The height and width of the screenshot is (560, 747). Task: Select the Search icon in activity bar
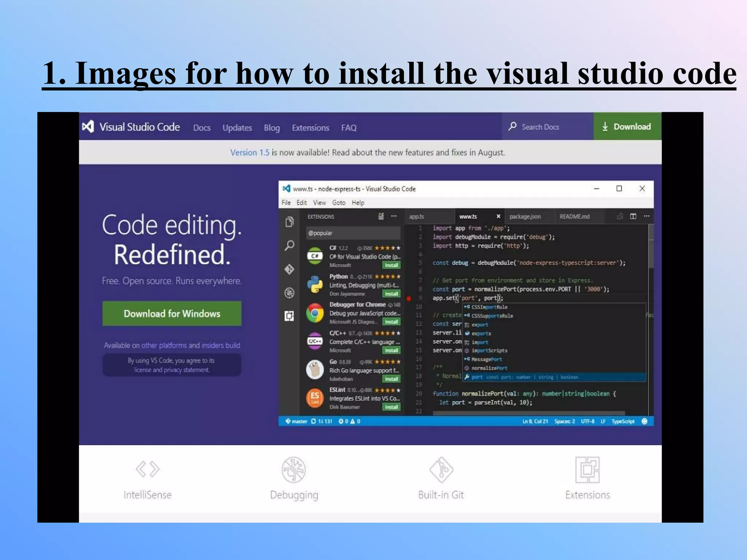[290, 245]
